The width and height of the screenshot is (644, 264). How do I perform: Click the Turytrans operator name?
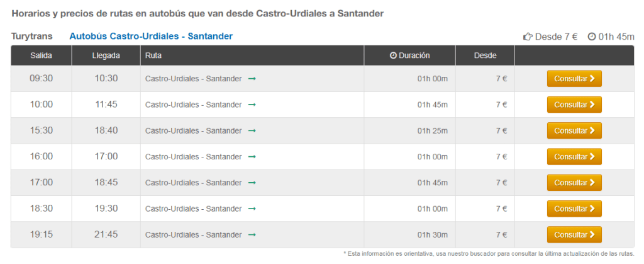32,36
